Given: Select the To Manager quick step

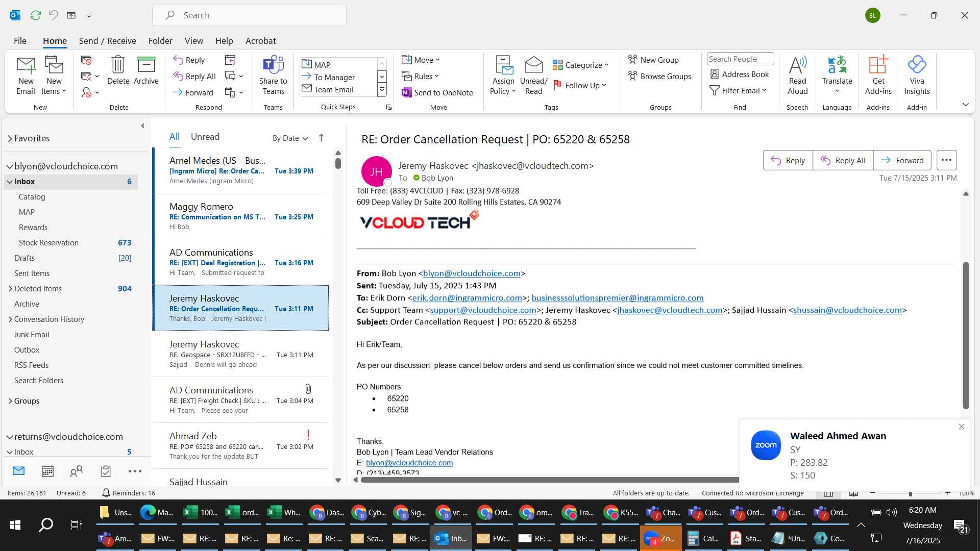Looking at the screenshot, I should 338,77.
